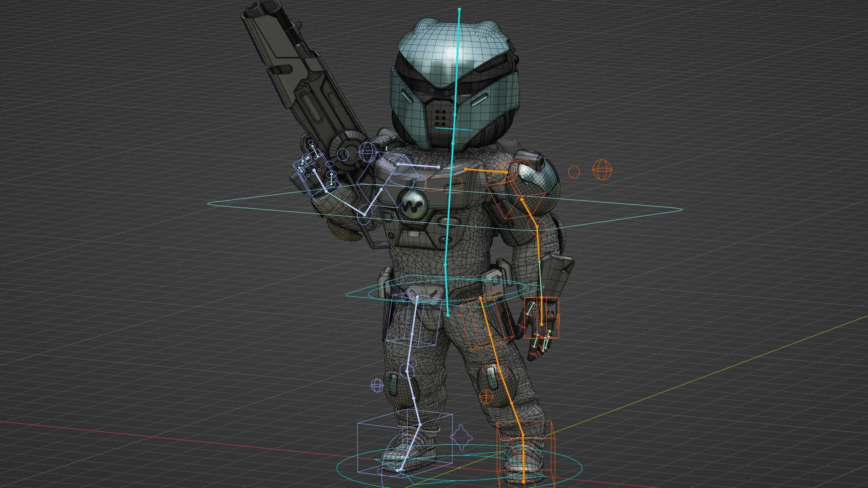This screenshot has width=868, height=488.
Task: Select the top tip of the cyan spine bone
Action: [x=459, y=9]
